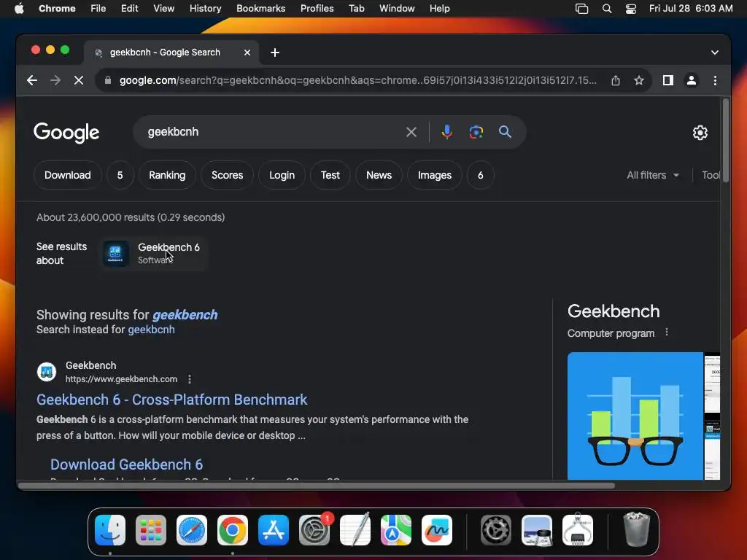Open more options next to Computer program
The image size is (747, 560).
click(667, 332)
